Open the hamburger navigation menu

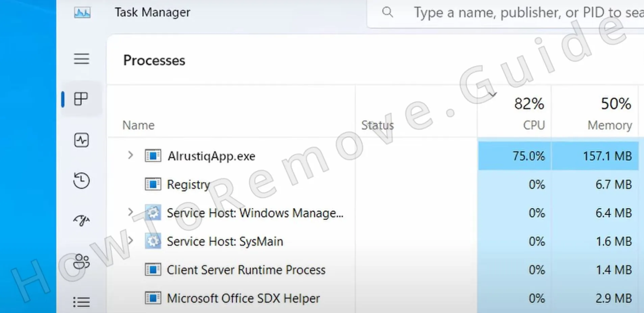81,59
